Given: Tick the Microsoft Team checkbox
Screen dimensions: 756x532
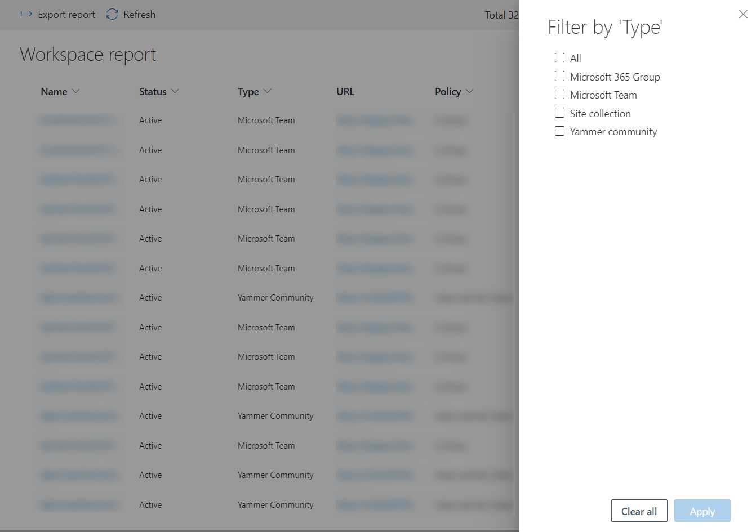Looking at the screenshot, I should click(x=559, y=95).
